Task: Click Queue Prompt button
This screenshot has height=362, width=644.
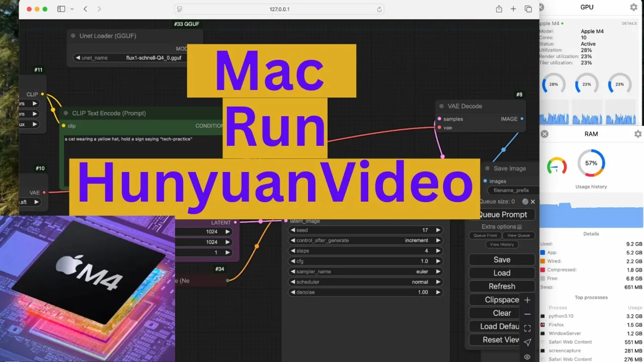Action: tap(502, 215)
